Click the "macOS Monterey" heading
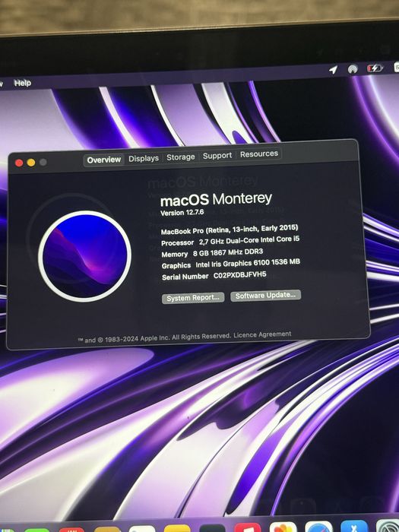 [x=216, y=200]
